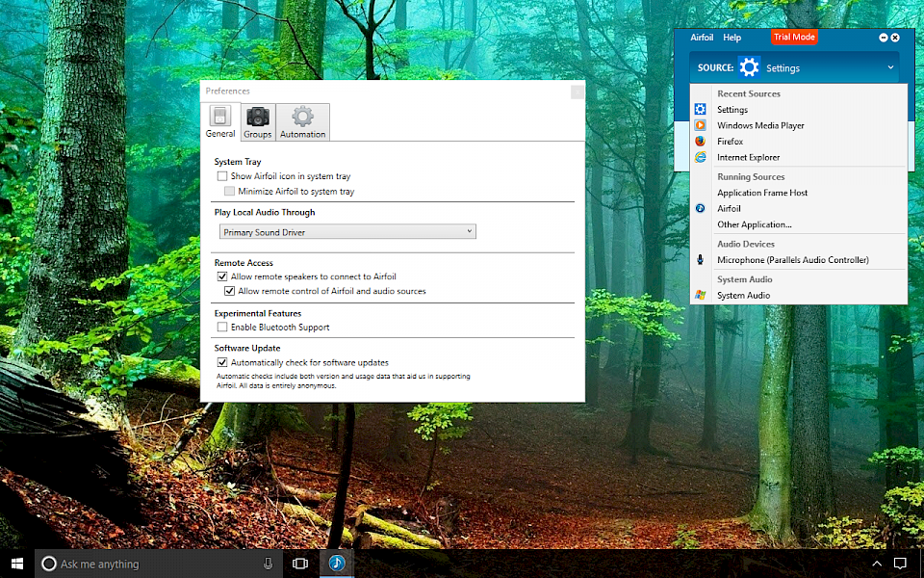Click the Settings gear icon beside SOURCE
Screen dimensions: 924x578
[749, 67]
